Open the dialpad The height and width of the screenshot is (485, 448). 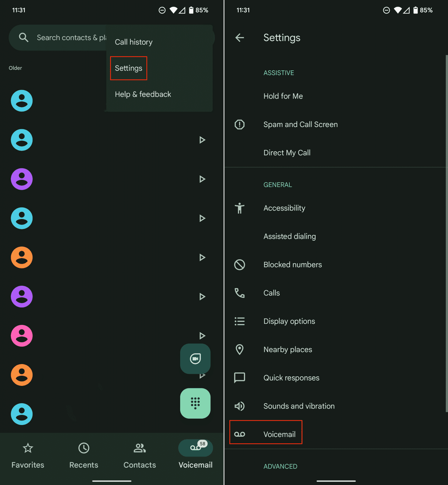[195, 403]
